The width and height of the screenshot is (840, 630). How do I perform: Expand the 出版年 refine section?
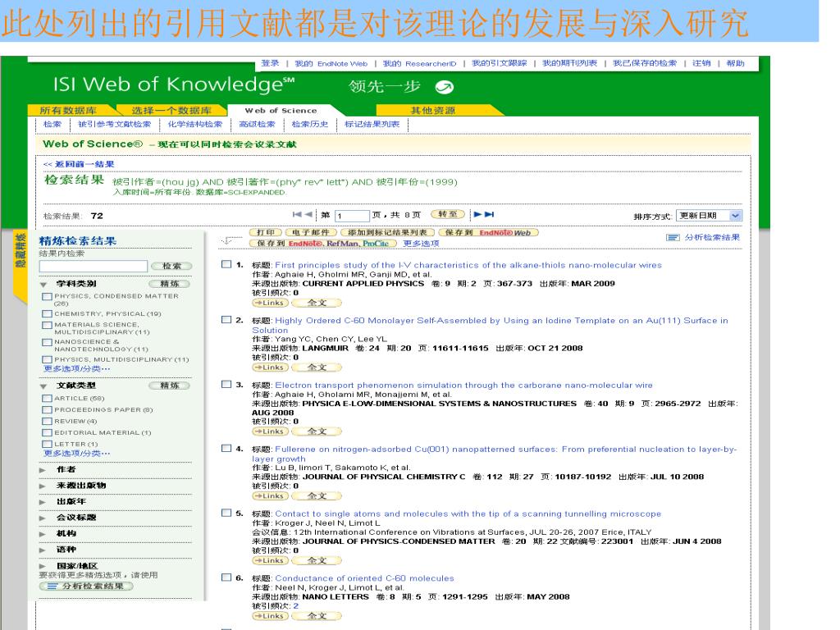click(x=43, y=502)
